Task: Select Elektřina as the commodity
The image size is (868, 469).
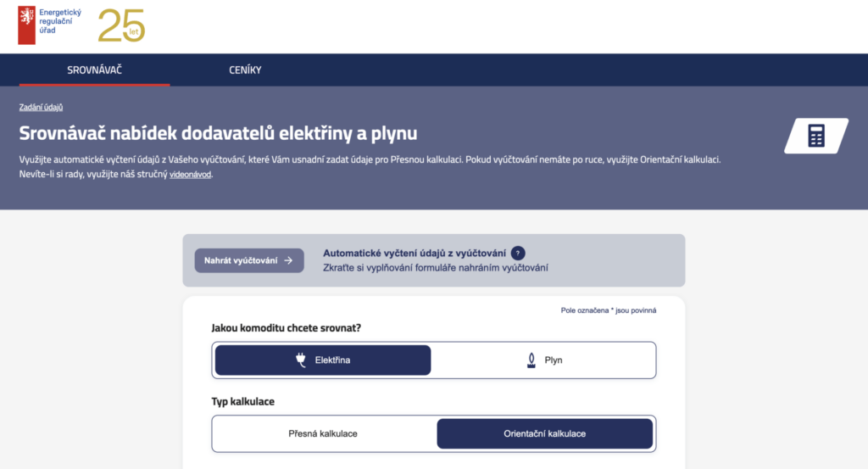Action: 323,360
